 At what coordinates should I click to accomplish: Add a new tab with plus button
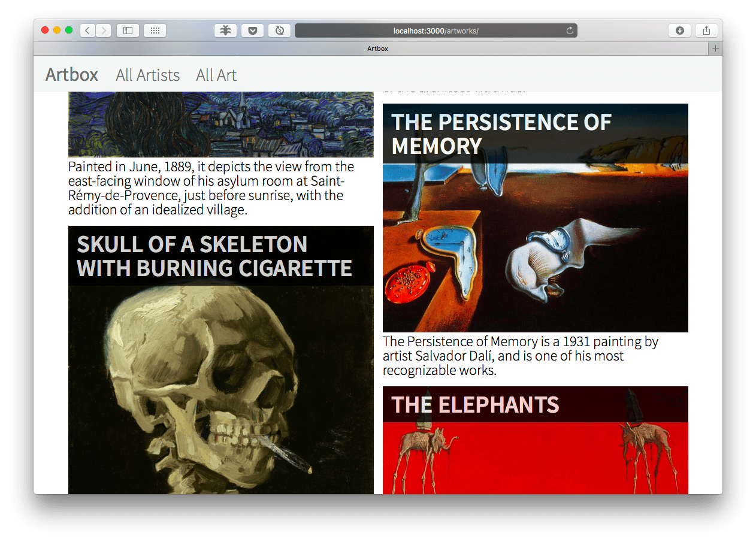pyautogui.click(x=715, y=49)
